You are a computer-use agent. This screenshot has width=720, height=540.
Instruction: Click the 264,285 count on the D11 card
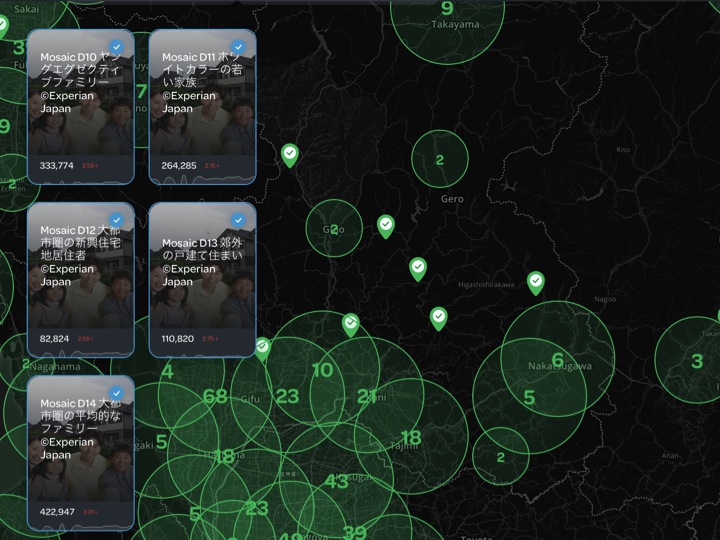(x=179, y=165)
